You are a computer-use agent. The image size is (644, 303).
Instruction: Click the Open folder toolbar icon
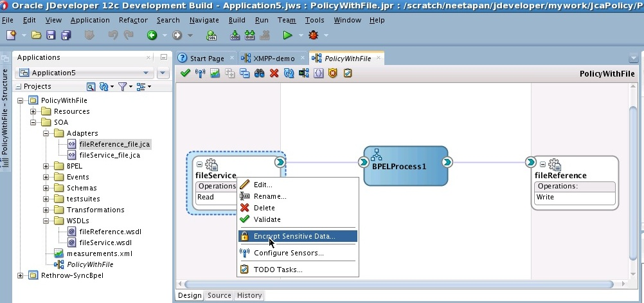pyautogui.click(x=36, y=35)
